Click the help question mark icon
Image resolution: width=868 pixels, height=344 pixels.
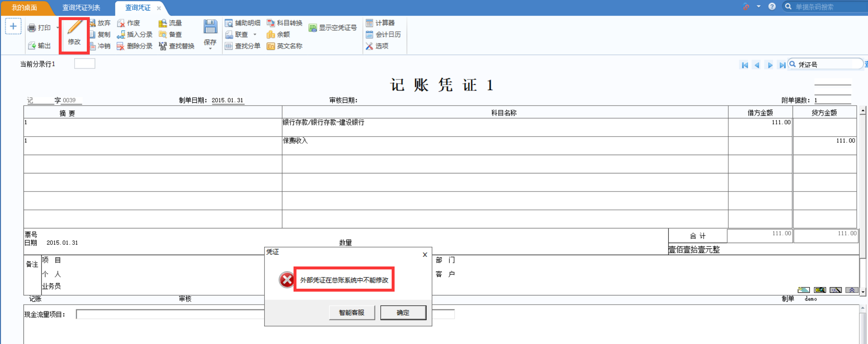tap(772, 7)
